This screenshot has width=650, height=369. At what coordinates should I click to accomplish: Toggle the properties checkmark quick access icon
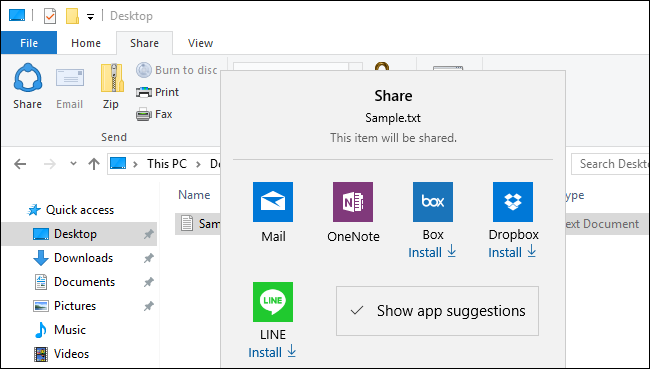(50, 16)
